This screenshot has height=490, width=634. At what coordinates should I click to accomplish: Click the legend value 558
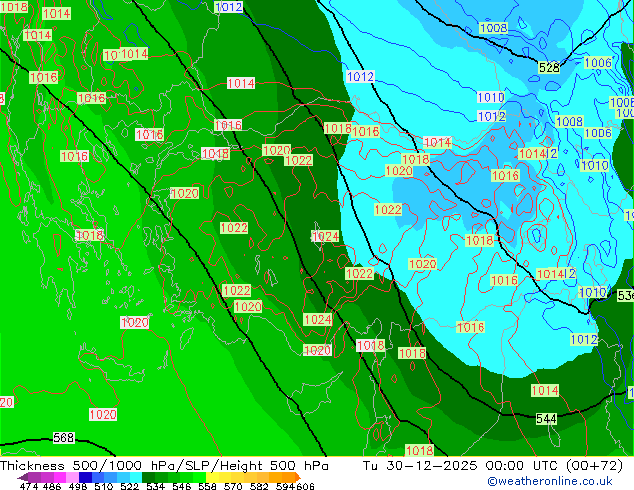pos(207,486)
